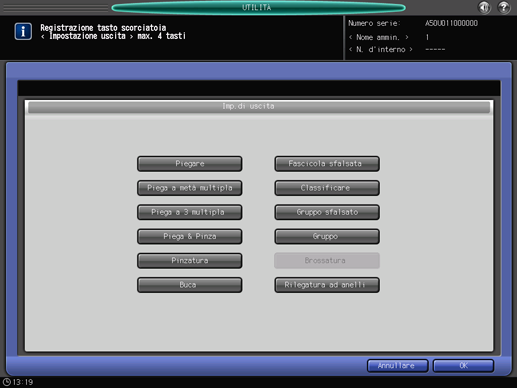The image size is (517, 388).
Task: Choose the Pinzatura option
Action: [190, 261]
